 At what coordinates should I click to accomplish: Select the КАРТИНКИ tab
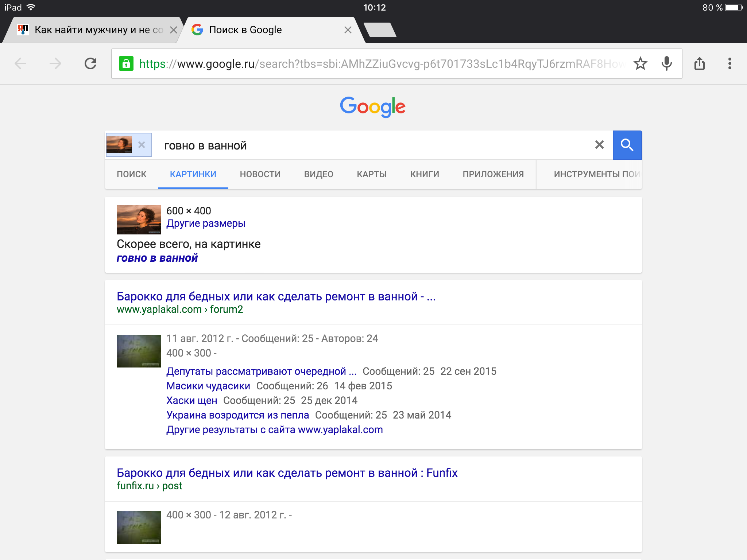[193, 174]
